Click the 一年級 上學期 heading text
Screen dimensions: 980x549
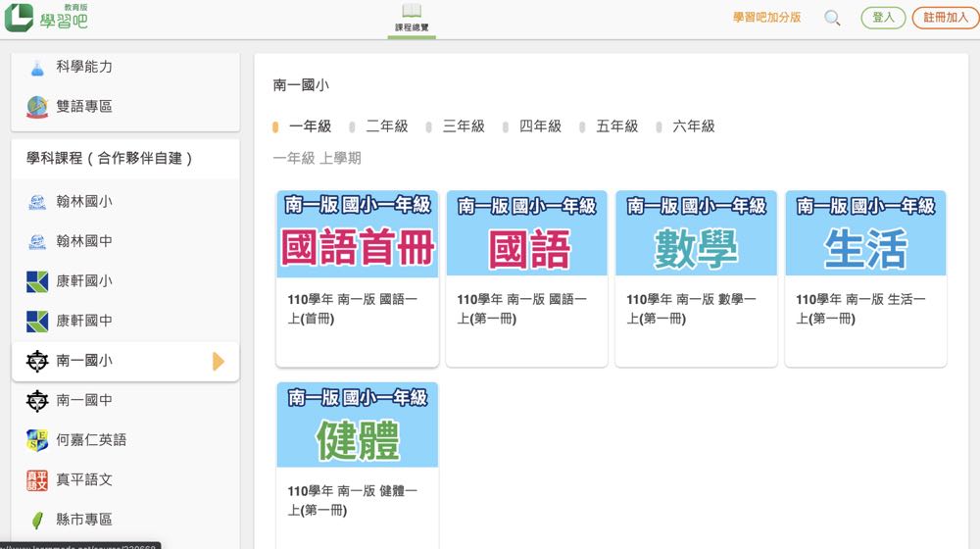point(317,158)
